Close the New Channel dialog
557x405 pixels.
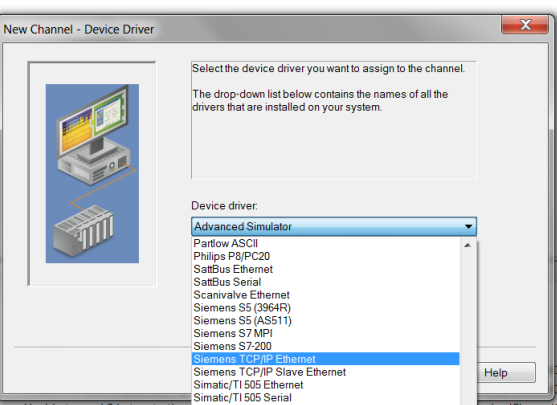[525, 25]
